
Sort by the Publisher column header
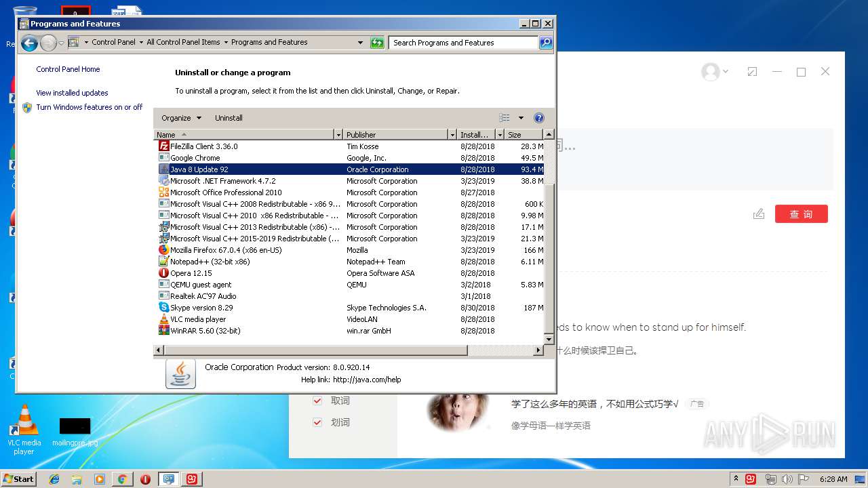coord(396,135)
